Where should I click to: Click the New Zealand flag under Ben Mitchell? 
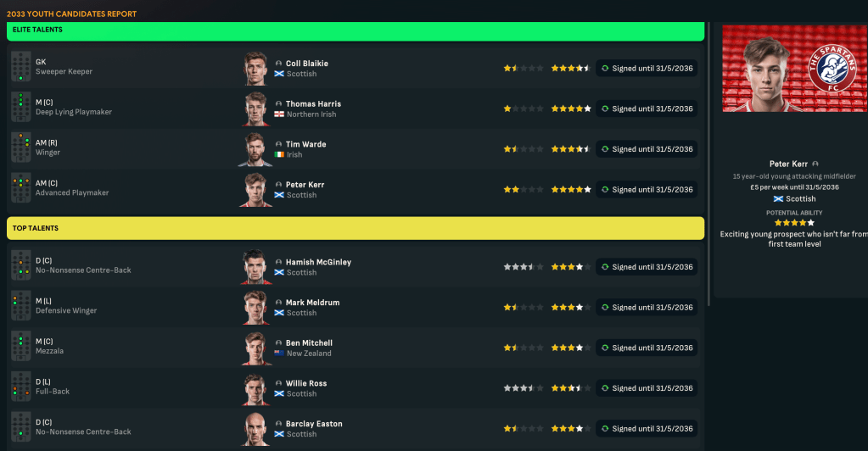279,354
